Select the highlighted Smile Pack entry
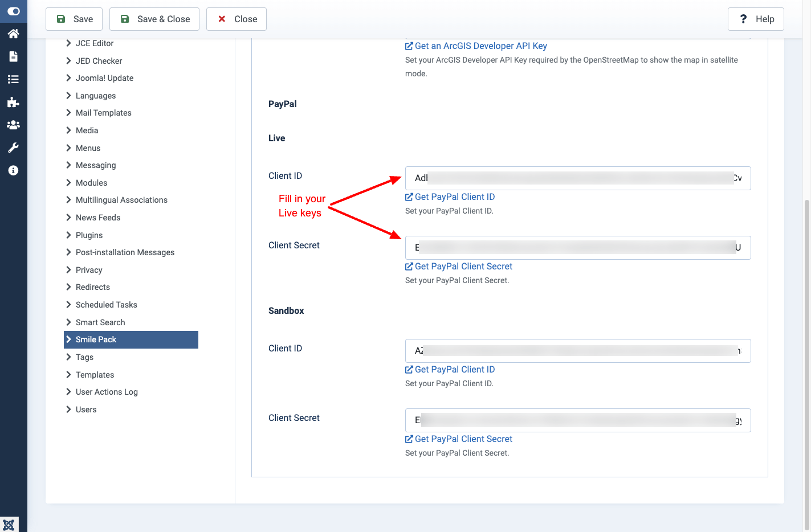The width and height of the screenshot is (811, 532). point(131,339)
